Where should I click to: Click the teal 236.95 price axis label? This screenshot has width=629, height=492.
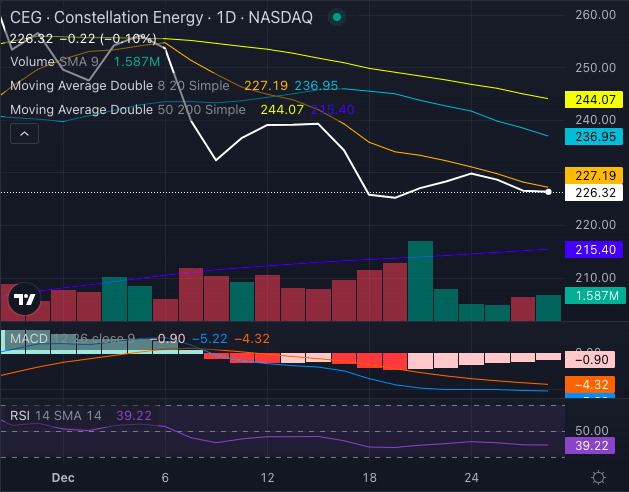coord(595,136)
